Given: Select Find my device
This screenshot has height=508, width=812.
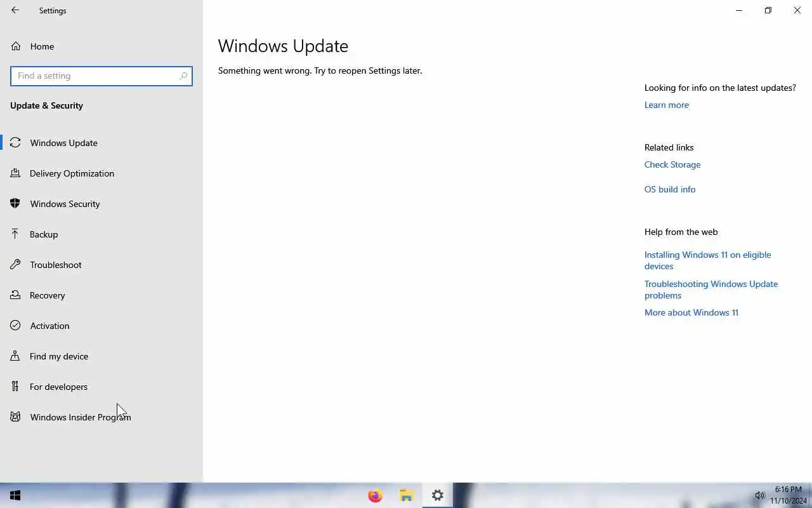Looking at the screenshot, I should click(101, 356).
